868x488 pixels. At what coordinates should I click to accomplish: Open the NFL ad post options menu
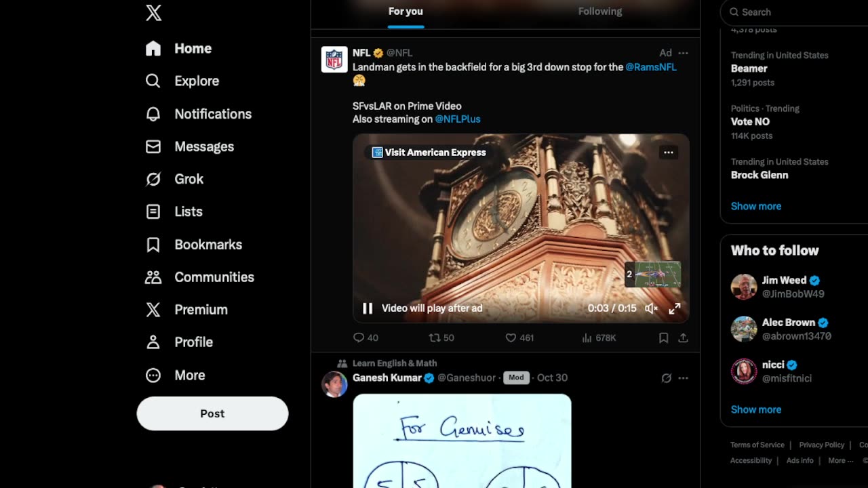[683, 53]
